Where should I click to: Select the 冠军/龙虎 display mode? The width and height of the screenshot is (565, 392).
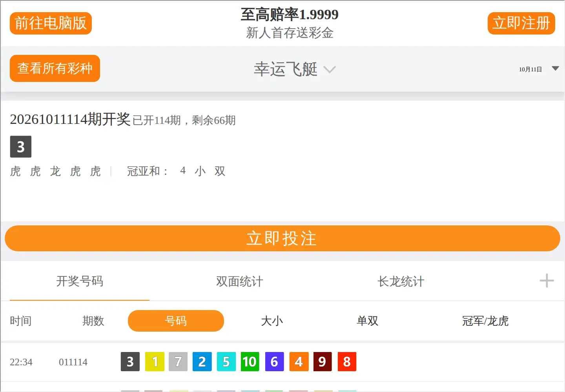tap(485, 321)
